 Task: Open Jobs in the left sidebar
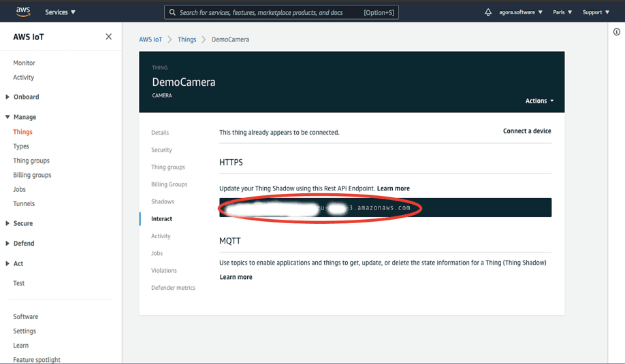(19, 189)
